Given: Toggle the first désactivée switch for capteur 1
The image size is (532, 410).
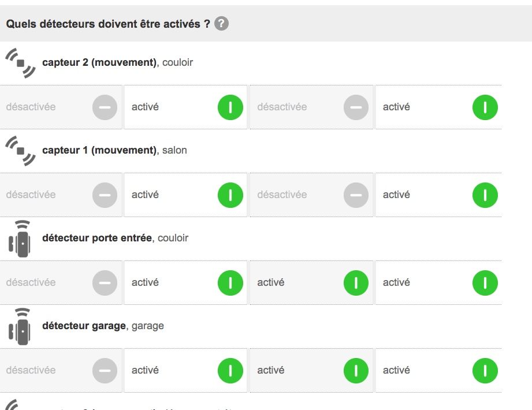Looking at the screenshot, I should point(61,195).
